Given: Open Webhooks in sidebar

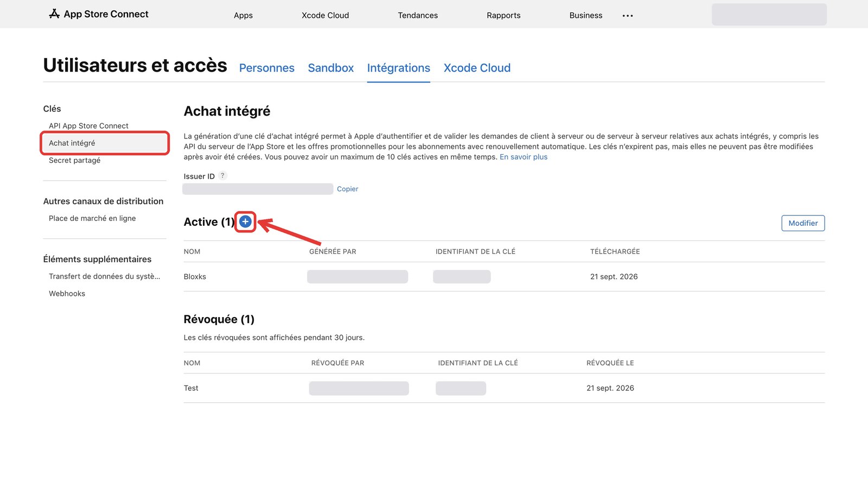Looking at the screenshot, I should (67, 294).
